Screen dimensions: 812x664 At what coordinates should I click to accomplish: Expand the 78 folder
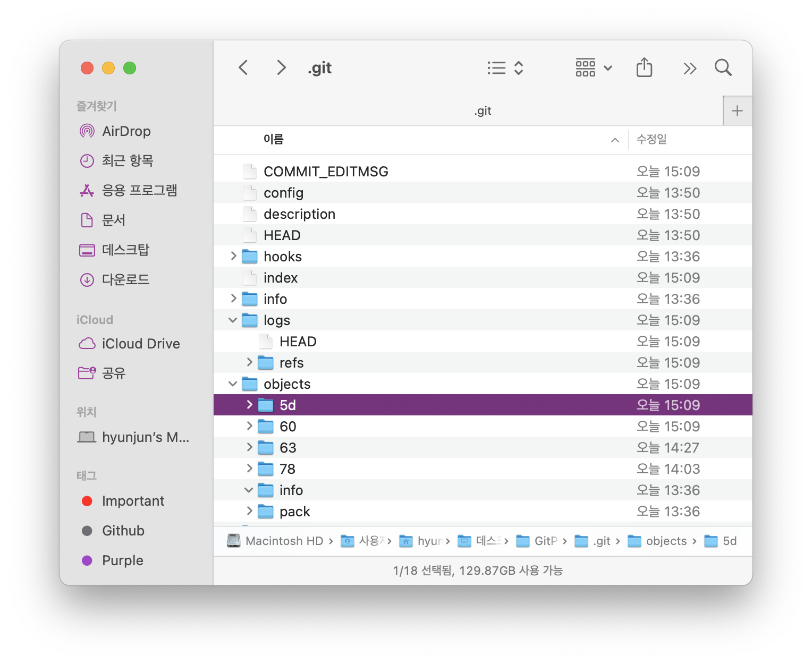click(249, 469)
